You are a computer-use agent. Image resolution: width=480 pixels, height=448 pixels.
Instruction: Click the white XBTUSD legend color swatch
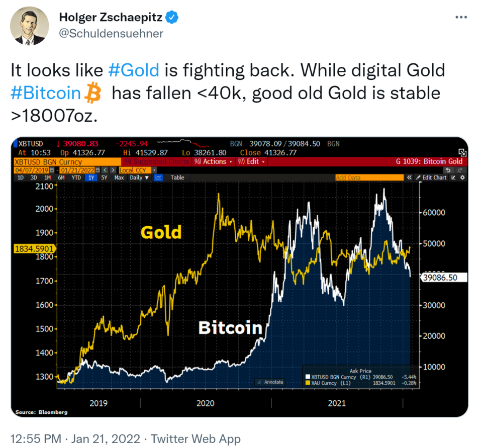(308, 377)
